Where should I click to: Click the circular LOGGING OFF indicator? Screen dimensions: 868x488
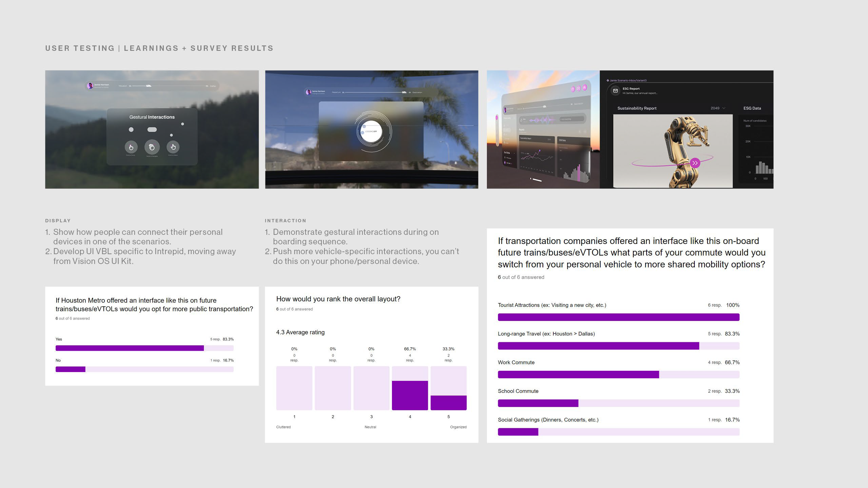[x=371, y=131]
